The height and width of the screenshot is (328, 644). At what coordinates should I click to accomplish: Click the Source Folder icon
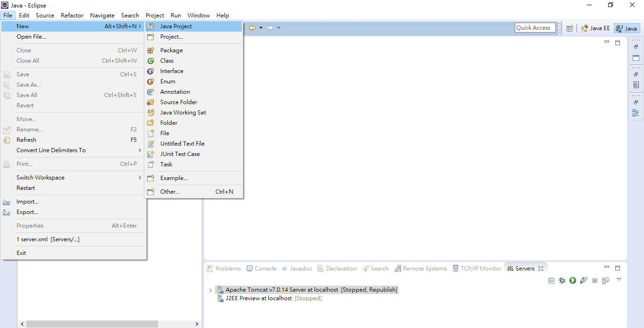[151, 102]
